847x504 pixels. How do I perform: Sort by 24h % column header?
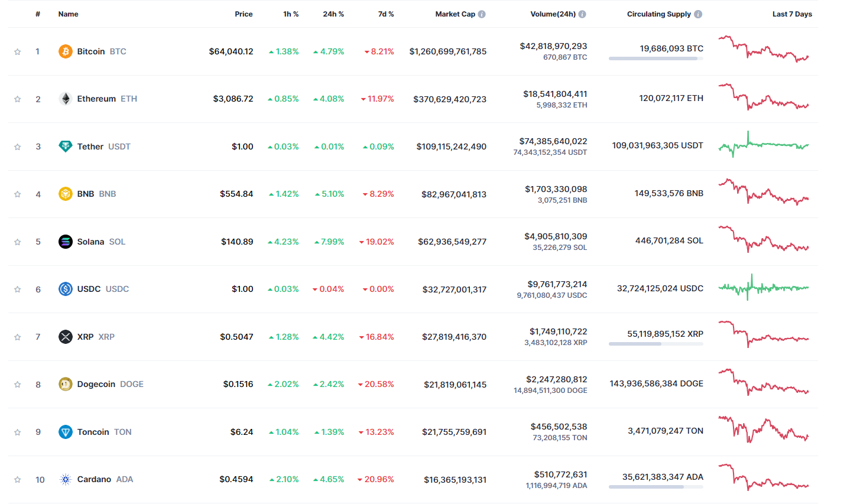333,14
